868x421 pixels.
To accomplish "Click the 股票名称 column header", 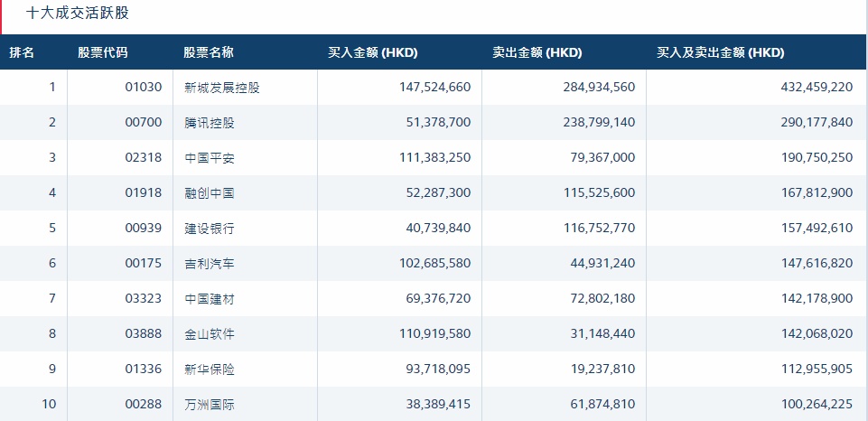I will (x=209, y=52).
